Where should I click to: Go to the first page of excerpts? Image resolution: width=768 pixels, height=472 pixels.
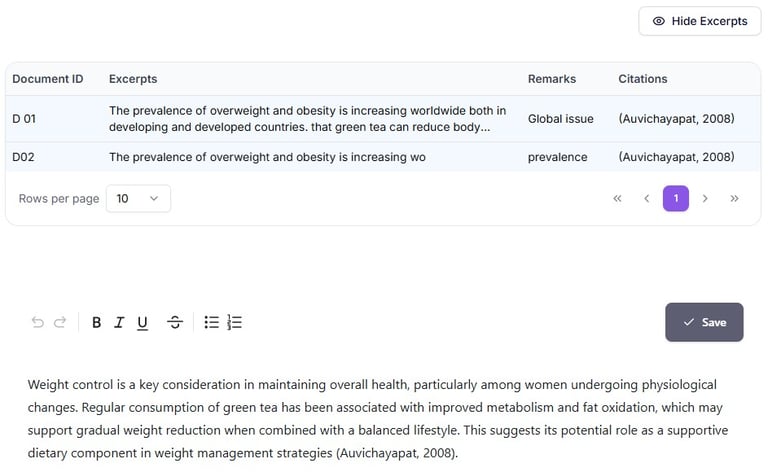617,198
